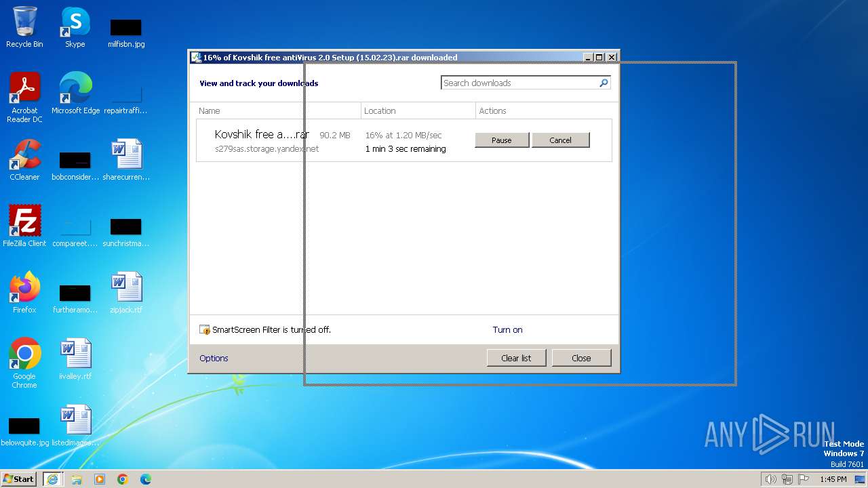Launch CCleaner from the desktop
868x488 pixels.
coord(24,160)
